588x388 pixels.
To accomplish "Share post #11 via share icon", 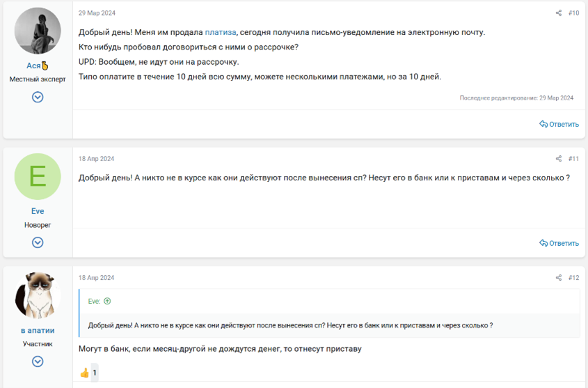I will coord(558,159).
